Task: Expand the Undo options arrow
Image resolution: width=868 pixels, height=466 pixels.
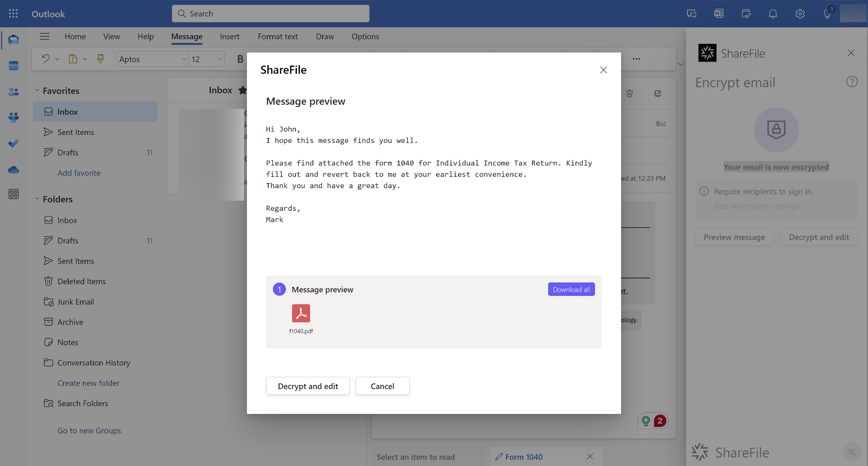Action: [x=57, y=59]
